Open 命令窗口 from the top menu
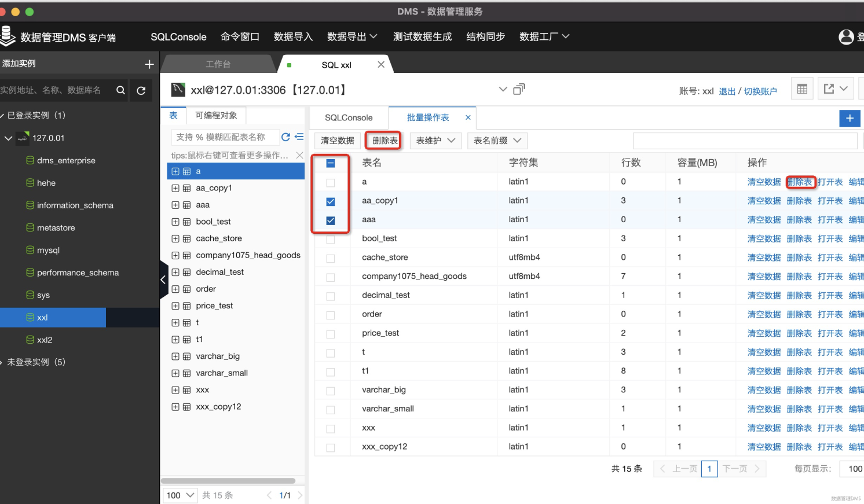The height and width of the screenshot is (504, 864). (x=240, y=36)
